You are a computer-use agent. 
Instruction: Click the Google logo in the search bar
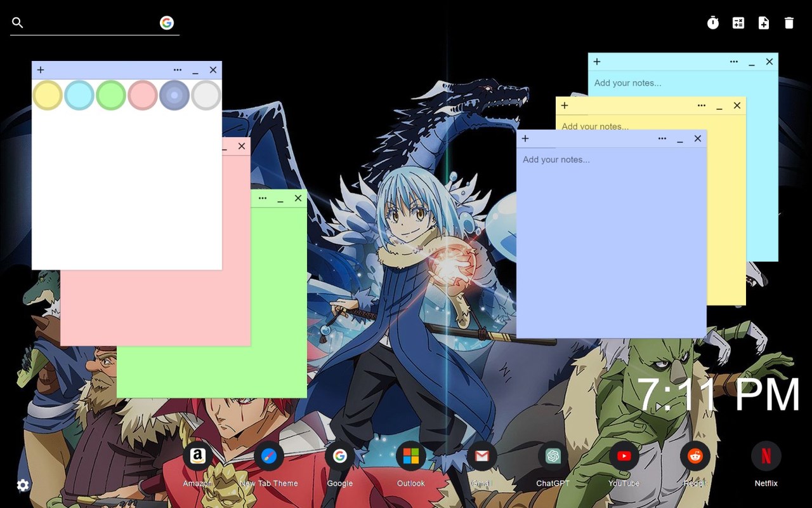point(167,23)
